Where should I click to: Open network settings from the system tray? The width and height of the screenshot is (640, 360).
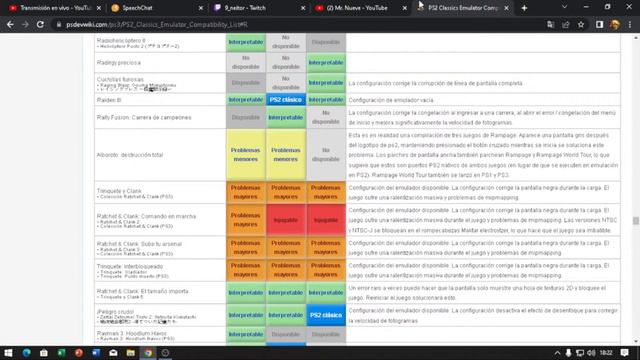pos(580,353)
